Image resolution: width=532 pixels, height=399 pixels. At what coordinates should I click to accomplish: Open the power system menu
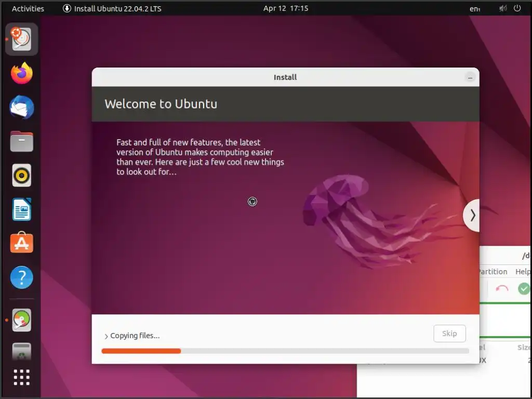517,8
